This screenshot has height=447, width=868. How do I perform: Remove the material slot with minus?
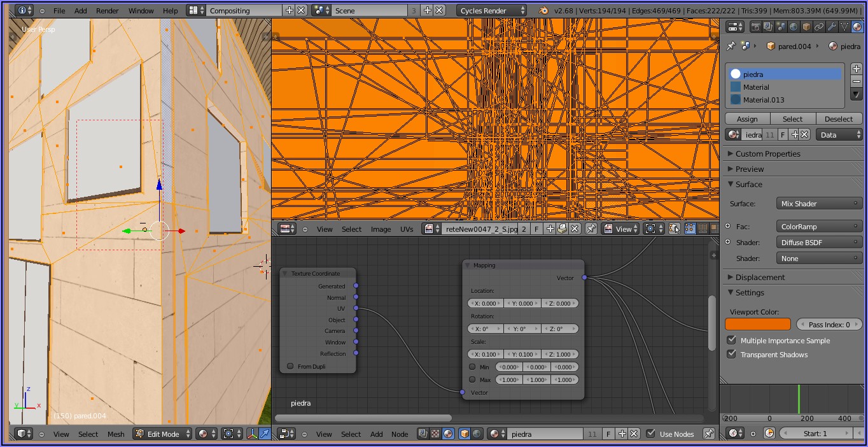857,81
